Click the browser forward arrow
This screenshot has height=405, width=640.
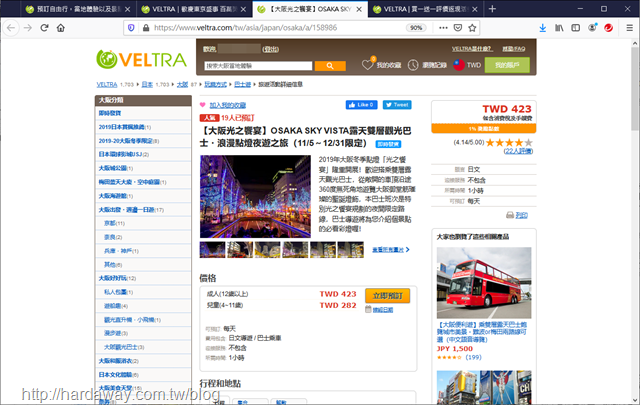[28, 28]
